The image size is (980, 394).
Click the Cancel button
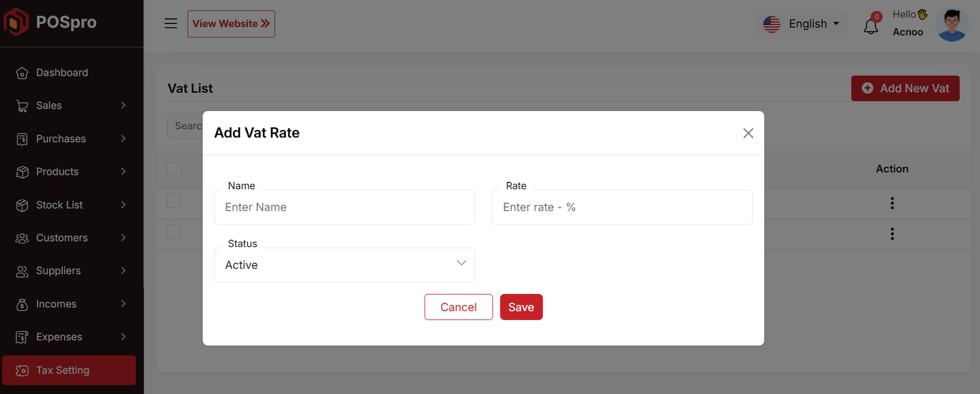458,307
